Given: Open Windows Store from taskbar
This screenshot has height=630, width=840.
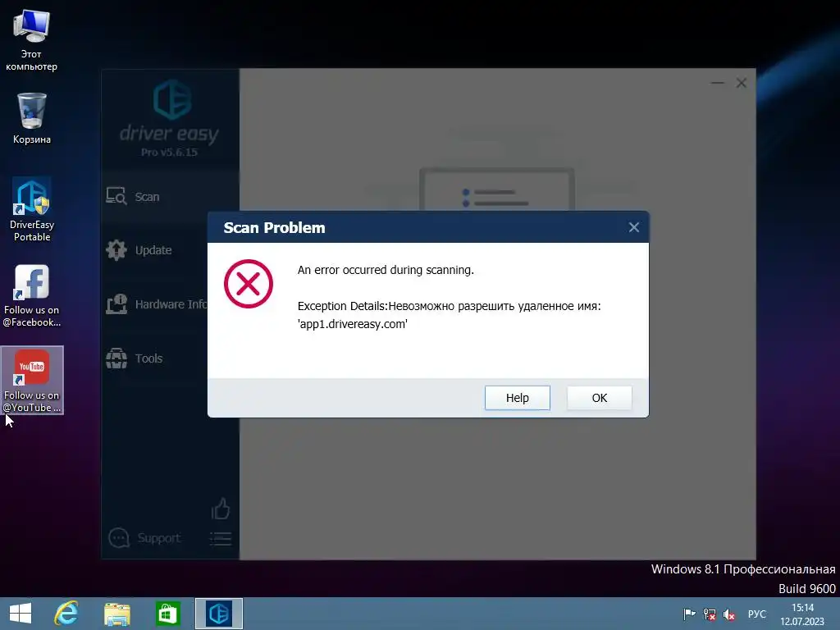Looking at the screenshot, I should pyautogui.click(x=167, y=614).
